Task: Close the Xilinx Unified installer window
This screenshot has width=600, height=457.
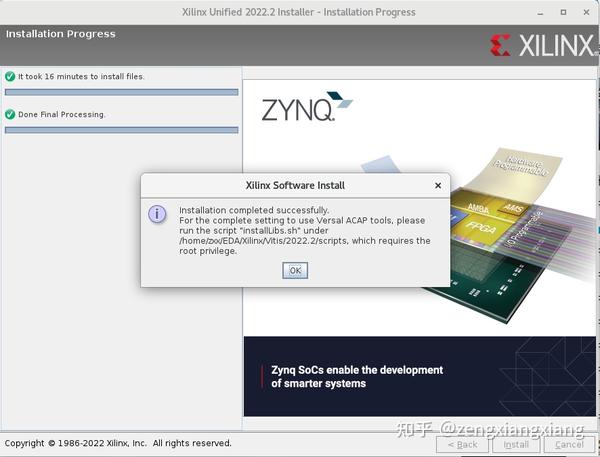Action: point(586,12)
